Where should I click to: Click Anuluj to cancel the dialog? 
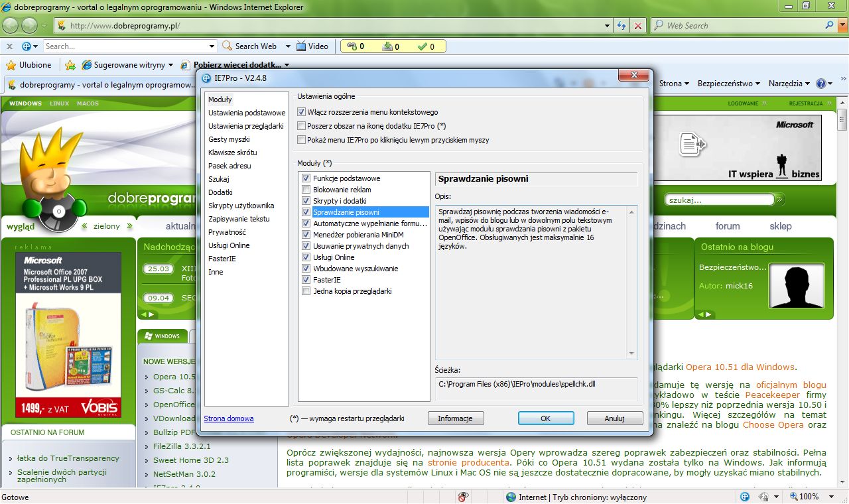click(615, 418)
